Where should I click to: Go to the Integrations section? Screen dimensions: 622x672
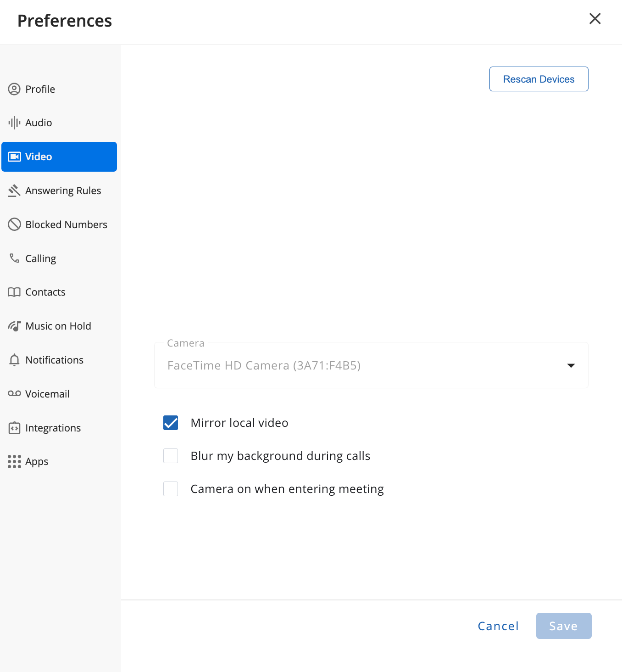pyautogui.click(x=59, y=428)
